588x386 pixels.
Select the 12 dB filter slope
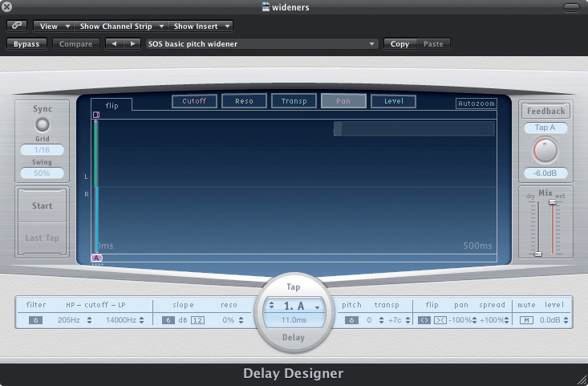pyautogui.click(x=197, y=320)
